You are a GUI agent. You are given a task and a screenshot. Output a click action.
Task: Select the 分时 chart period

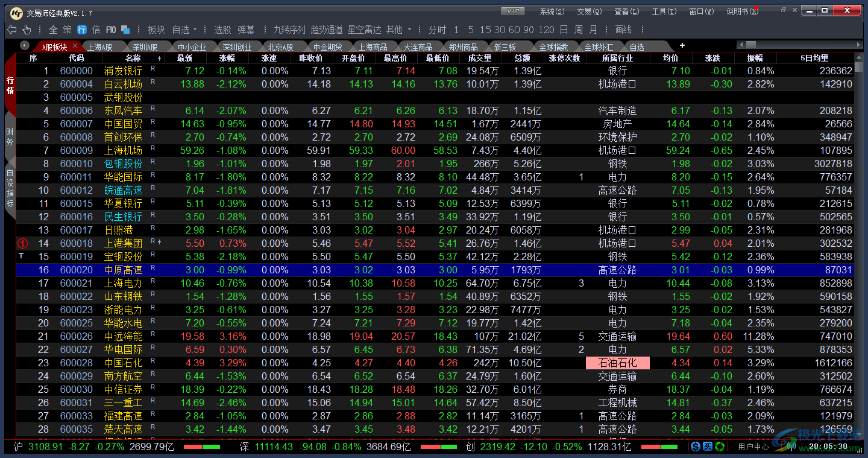tap(438, 30)
